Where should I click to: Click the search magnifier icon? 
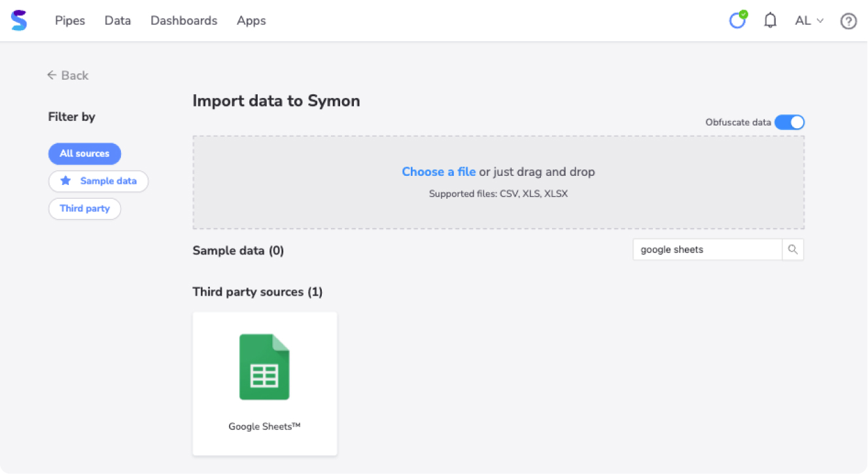pyautogui.click(x=793, y=249)
